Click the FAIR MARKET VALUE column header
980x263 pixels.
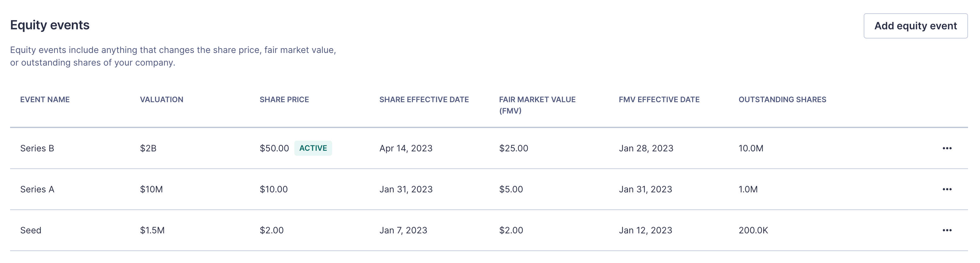pos(537,105)
